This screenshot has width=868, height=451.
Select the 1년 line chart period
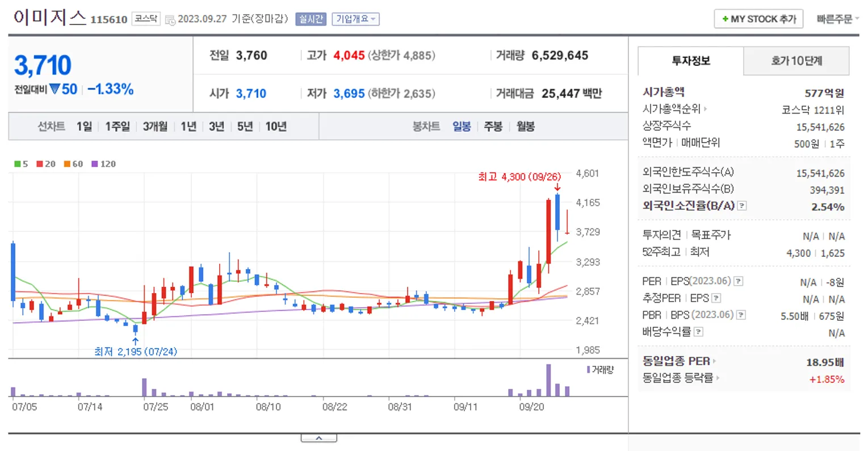click(188, 126)
